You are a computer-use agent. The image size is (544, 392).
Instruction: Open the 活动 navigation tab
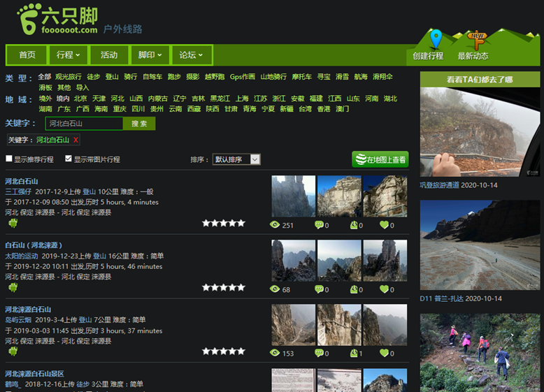point(109,55)
